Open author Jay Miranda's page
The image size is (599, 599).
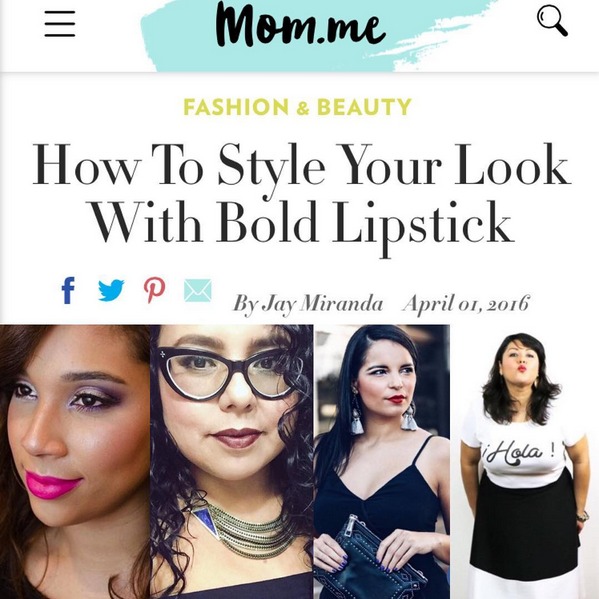[308, 304]
